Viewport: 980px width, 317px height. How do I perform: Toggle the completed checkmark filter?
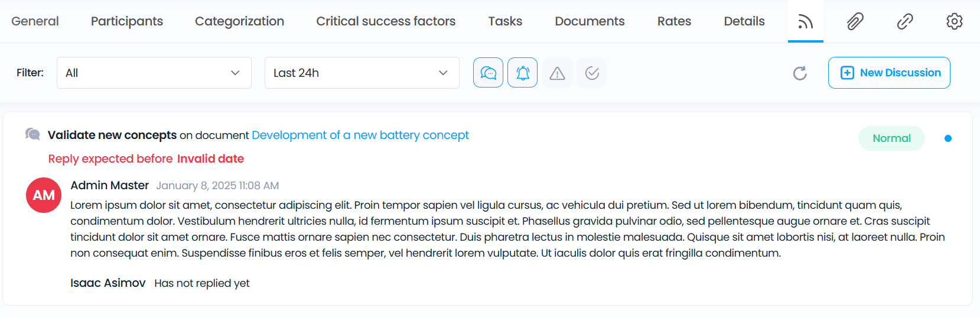(592, 73)
